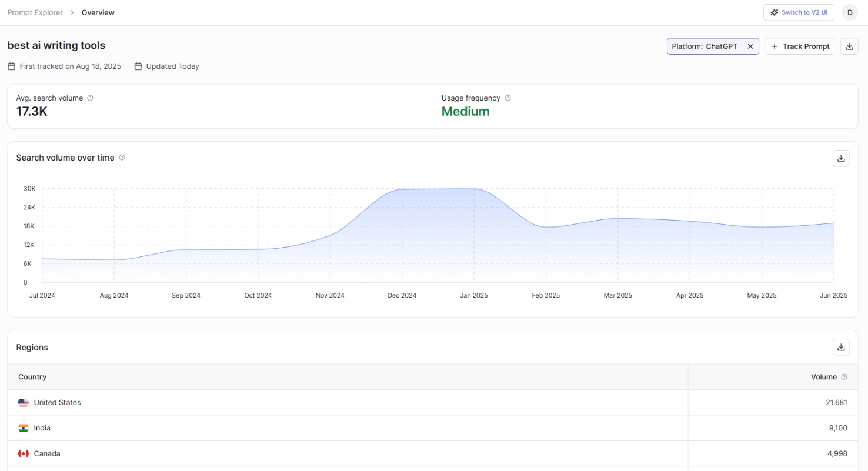Click the breadcrumb chevron separator

click(72, 12)
